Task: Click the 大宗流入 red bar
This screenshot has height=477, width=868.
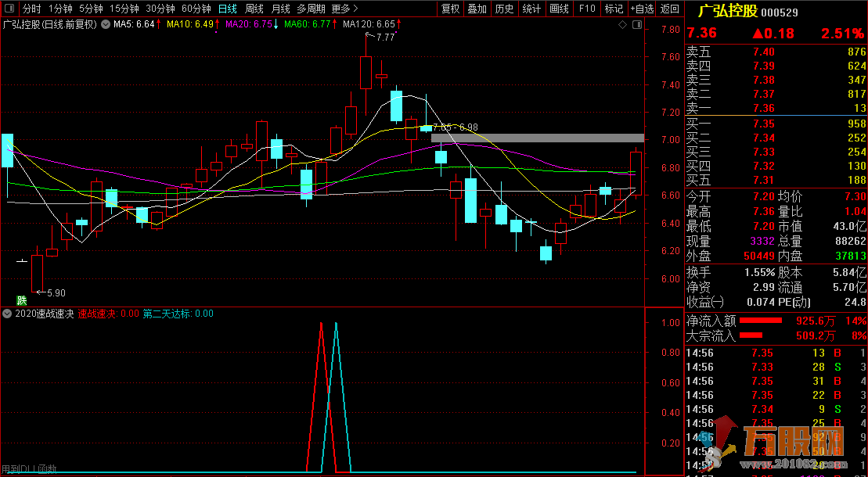Action: click(x=751, y=335)
